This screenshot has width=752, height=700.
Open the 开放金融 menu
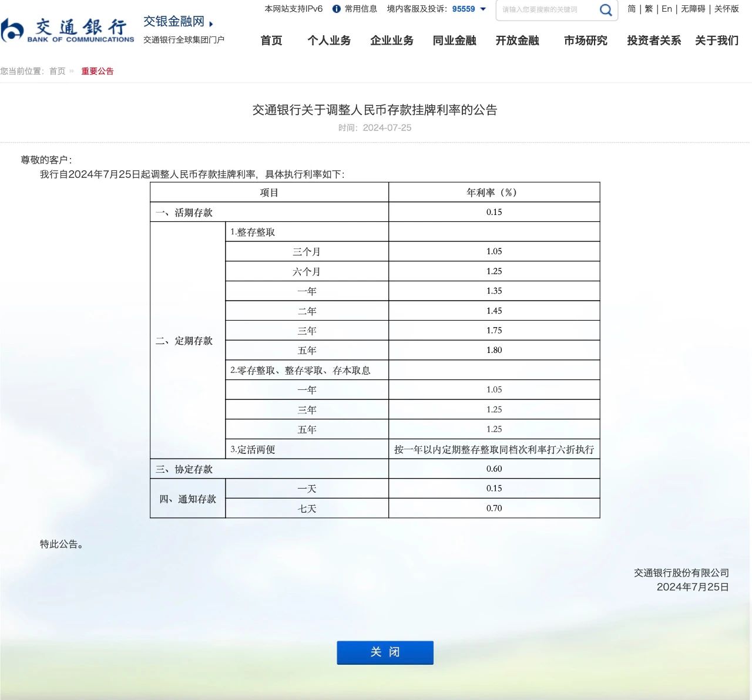tap(517, 41)
